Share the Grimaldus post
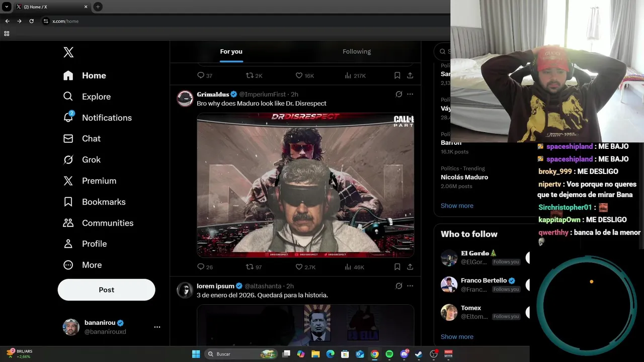644x362 pixels. pyautogui.click(x=410, y=267)
